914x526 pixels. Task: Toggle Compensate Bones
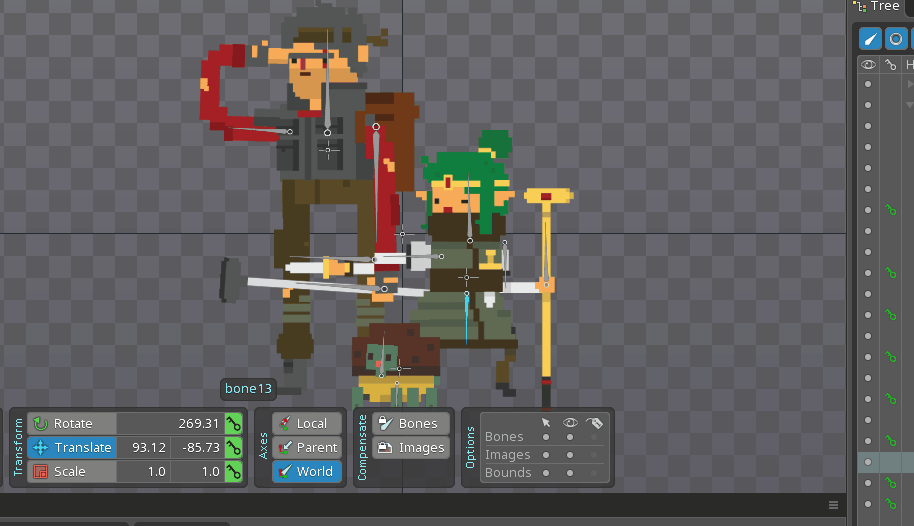[411, 423]
